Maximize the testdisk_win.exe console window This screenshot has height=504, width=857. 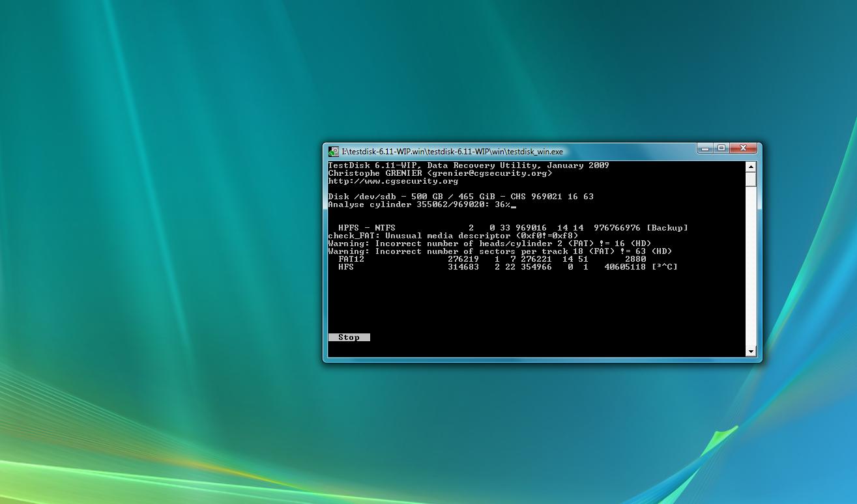[721, 148]
